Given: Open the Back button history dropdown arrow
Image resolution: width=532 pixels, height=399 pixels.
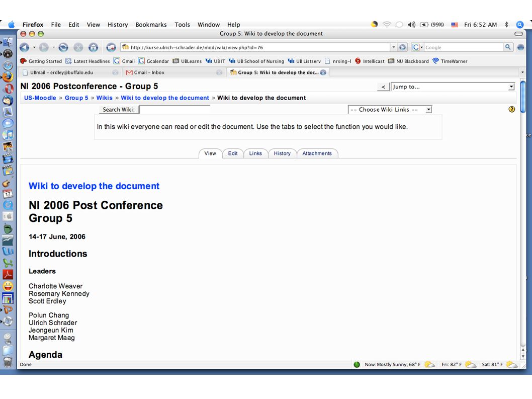Looking at the screenshot, I should click(x=34, y=47).
